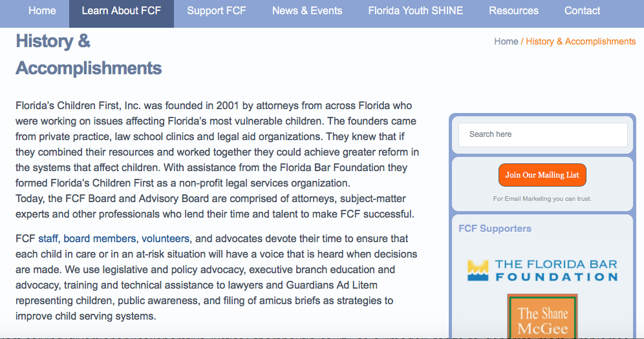Click the History & Accomplishments breadcrumb text

[x=581, y=41]
